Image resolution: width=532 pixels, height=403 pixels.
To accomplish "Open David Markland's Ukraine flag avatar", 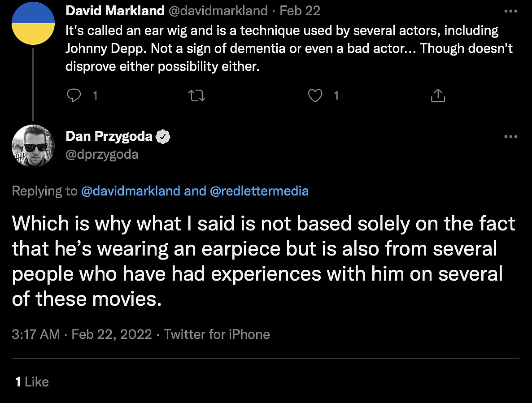I will click(x=33, y=23).
